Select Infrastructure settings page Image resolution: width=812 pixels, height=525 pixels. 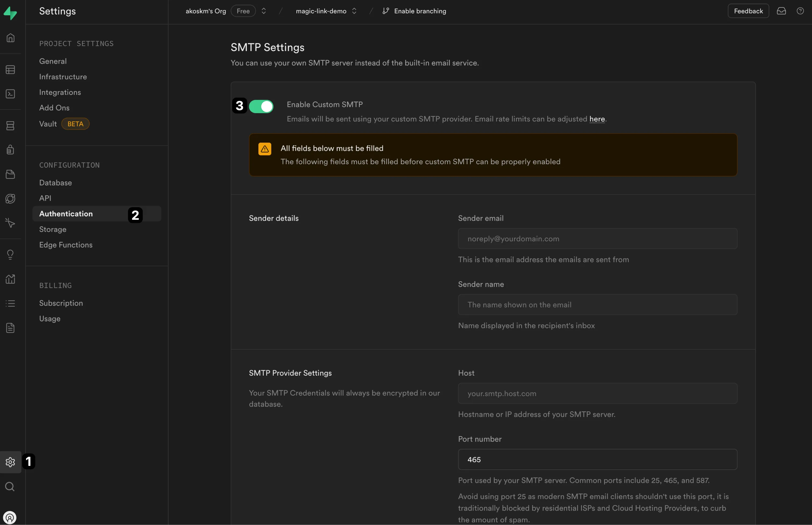pos(63,77)
